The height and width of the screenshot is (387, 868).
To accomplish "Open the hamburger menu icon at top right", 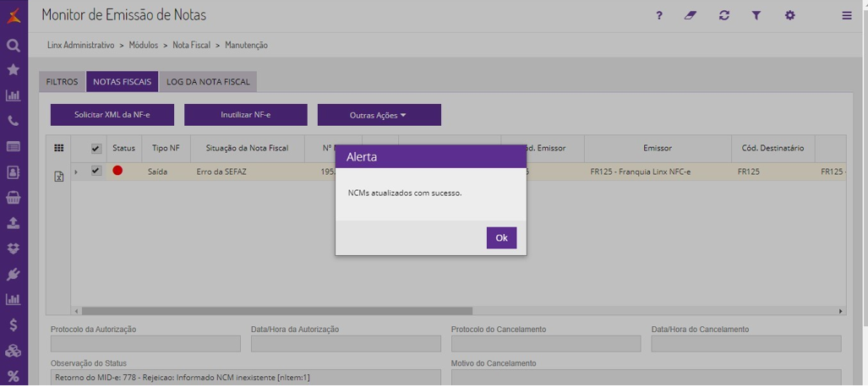I will click(847, 15).
